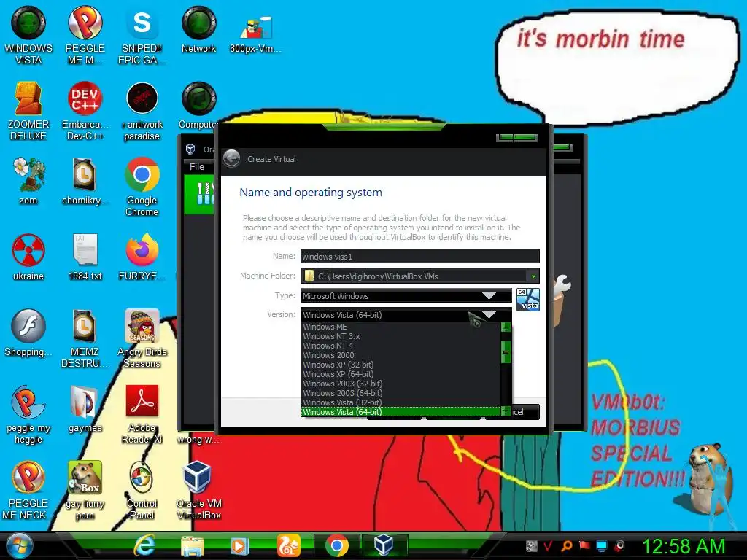Viewport: 747px width, 560px height.
Task: Click the taskbar clock showing 12:58 AM
Action: pos(683,546)
